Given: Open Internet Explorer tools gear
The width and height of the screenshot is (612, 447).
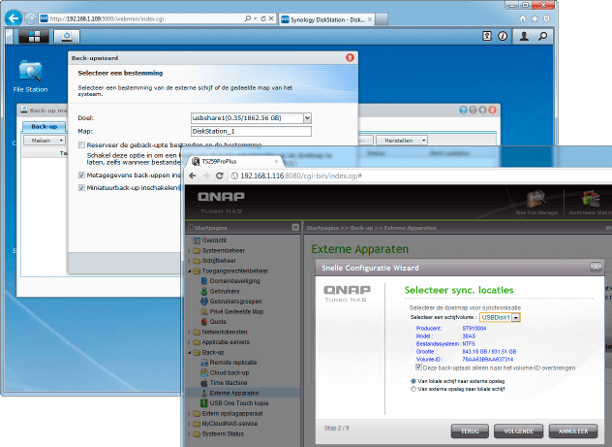Looking at the screenshot, I should (547, 18).
